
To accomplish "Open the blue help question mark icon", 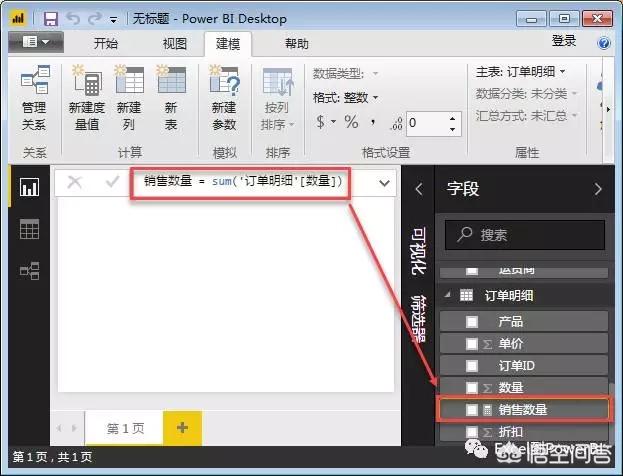I will (x=604, y=43).
